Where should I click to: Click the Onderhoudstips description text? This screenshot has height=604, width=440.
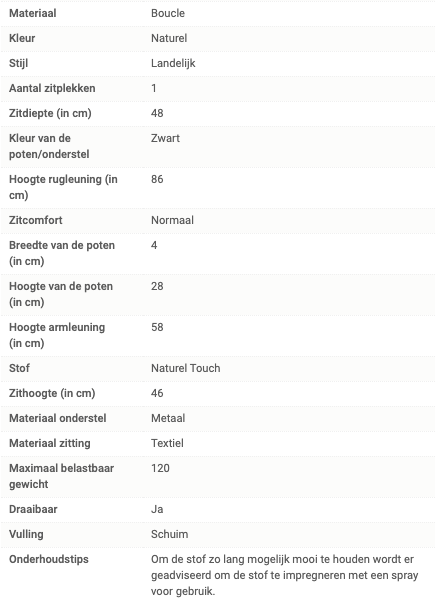click(x=284, y=575)
